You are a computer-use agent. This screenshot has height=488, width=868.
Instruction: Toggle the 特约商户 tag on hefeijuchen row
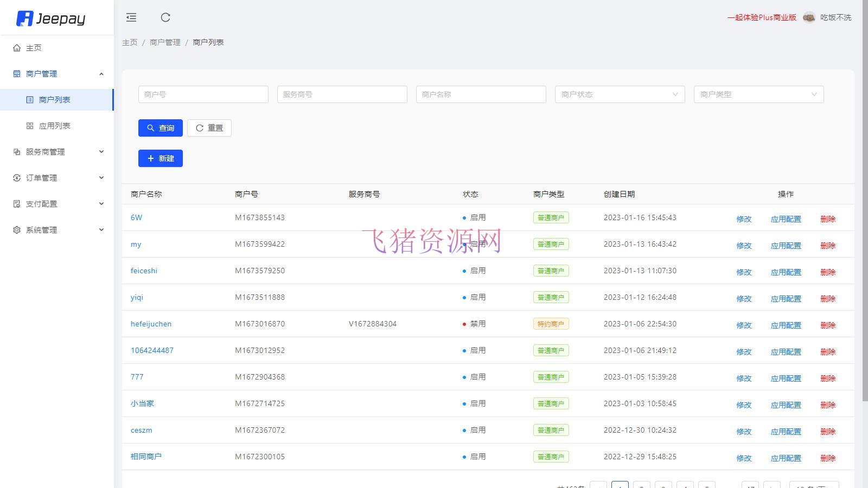point(551,324)
